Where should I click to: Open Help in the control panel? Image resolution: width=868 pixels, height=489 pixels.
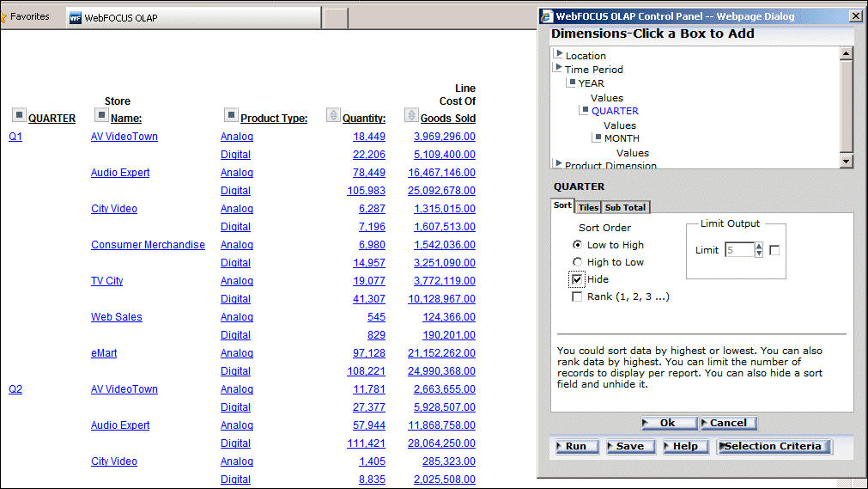(685, 446)
